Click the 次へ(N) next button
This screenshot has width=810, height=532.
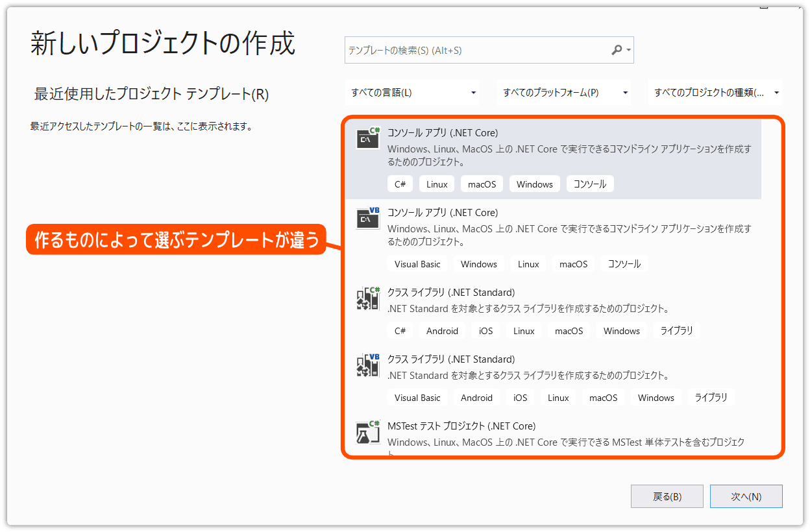746,496
